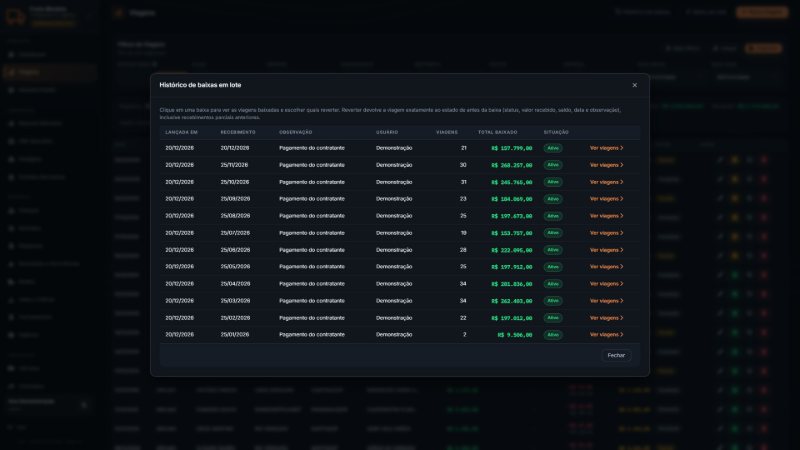Click the Fechar button
The image size is (800, 450).
coord(616,355)
